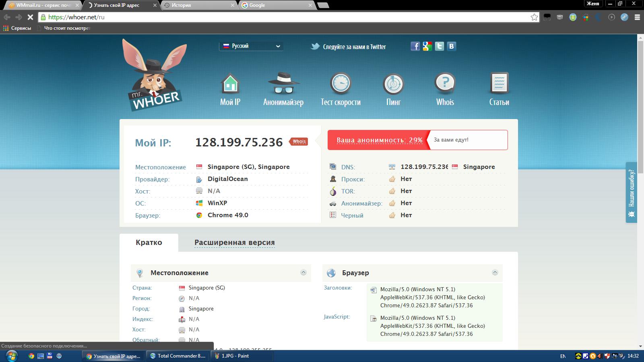Click the green globe extension icon

pos(573,17)
